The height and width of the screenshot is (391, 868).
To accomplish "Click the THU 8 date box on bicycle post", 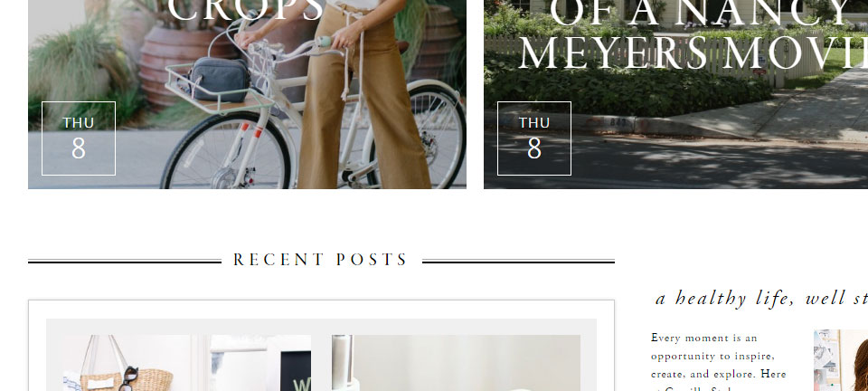I will (79, 138).
